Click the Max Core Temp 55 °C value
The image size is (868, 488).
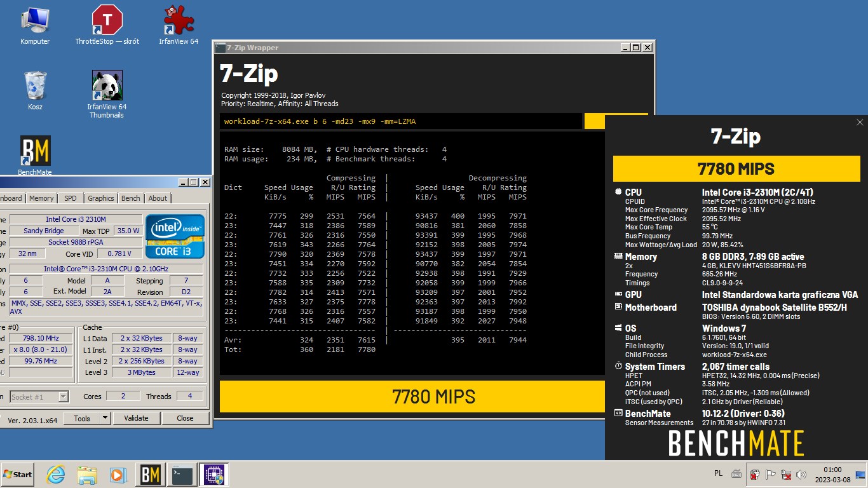(x=710, y=227)
